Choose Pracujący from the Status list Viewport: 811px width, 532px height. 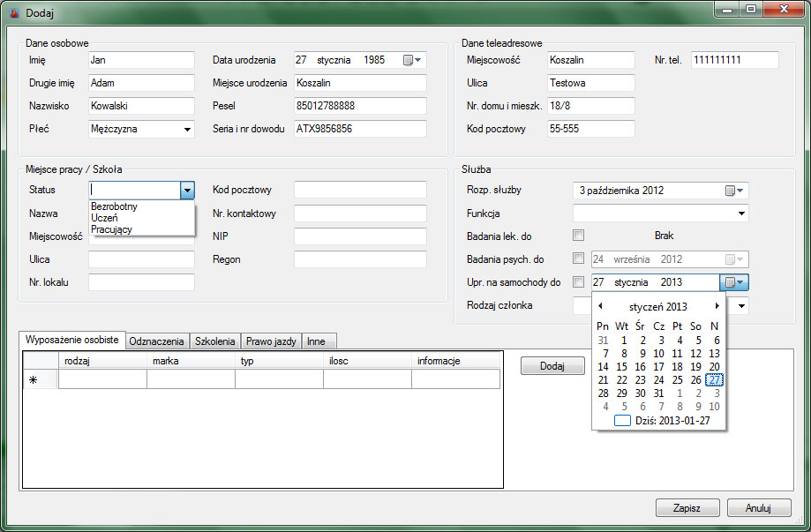(x=111, y=229)
